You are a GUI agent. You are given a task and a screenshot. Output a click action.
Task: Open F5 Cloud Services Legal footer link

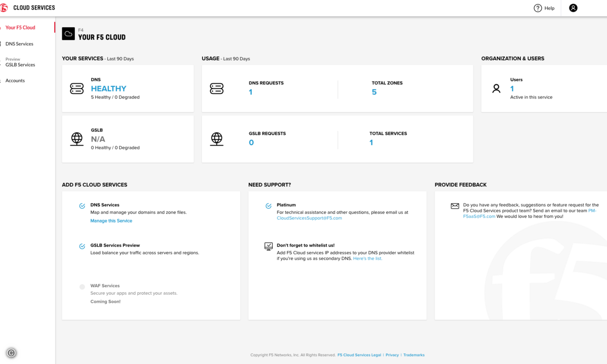pos(359,355)
